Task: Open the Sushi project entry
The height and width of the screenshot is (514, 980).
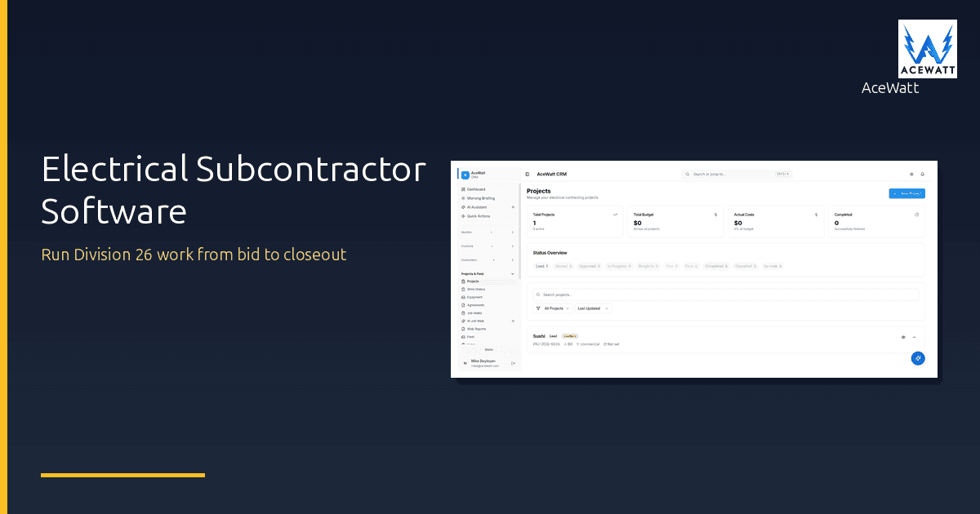Action: click(725, 339)
